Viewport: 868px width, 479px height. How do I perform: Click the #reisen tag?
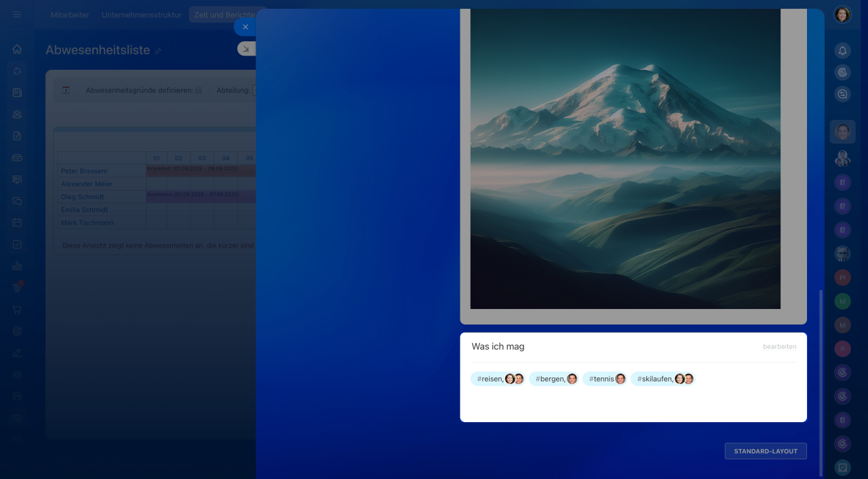(498, 379)
